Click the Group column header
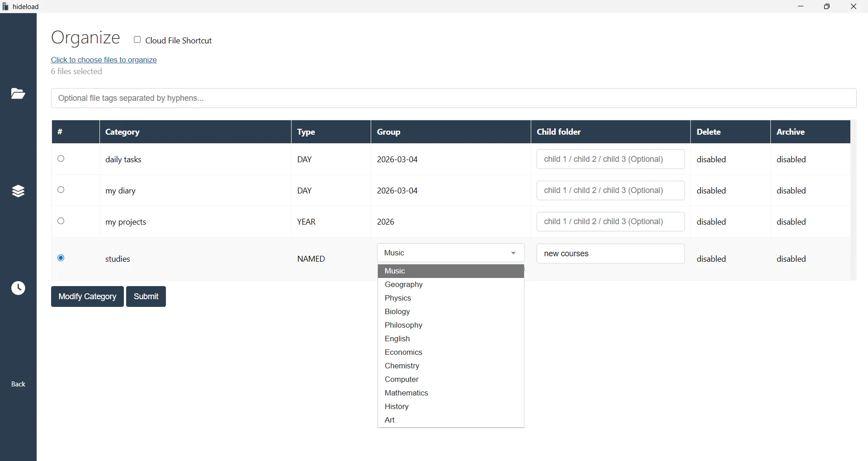Viewport: 868px width, 461px height. (x=451, y=132)
